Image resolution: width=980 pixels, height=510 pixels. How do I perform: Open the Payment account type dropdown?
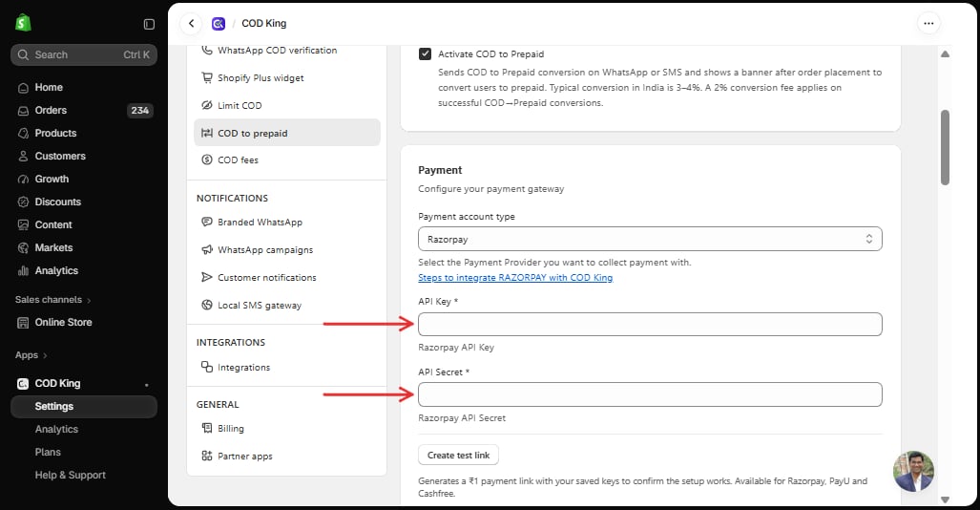tap(650, 239)
